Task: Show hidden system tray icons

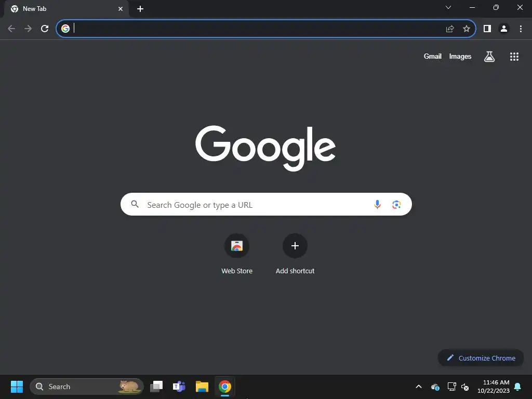Action: [419, 387]
